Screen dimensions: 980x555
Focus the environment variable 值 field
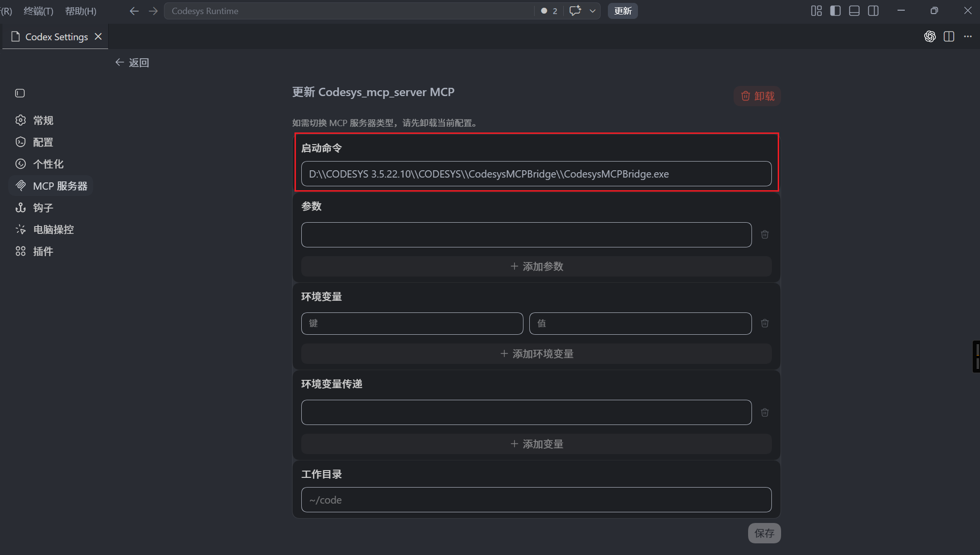(640, 324)
